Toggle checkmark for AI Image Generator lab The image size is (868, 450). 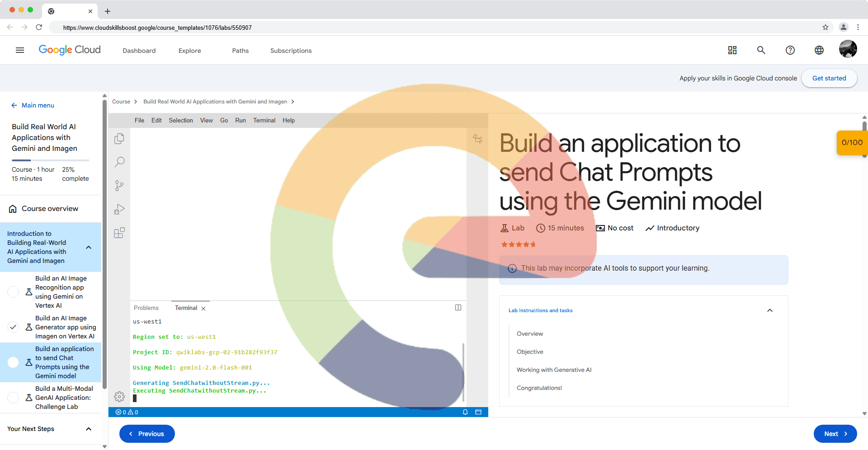14,327
